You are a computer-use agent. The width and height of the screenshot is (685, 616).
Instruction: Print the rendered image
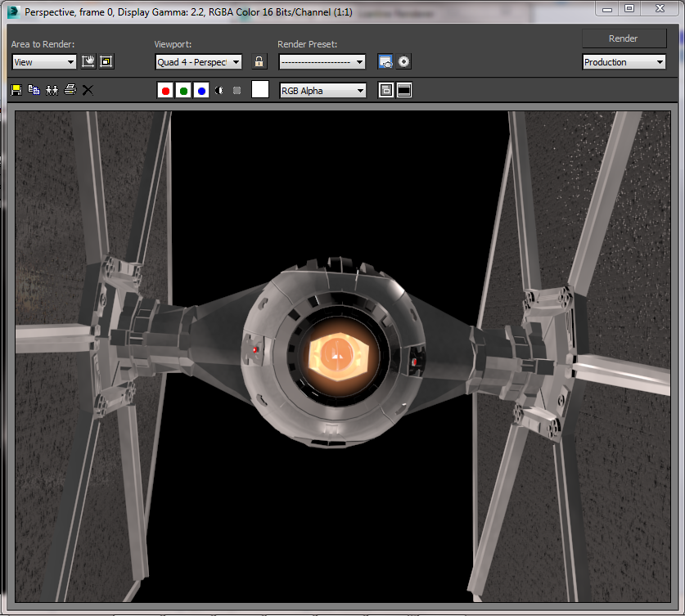pyautogui.click(x=70, y=90)
